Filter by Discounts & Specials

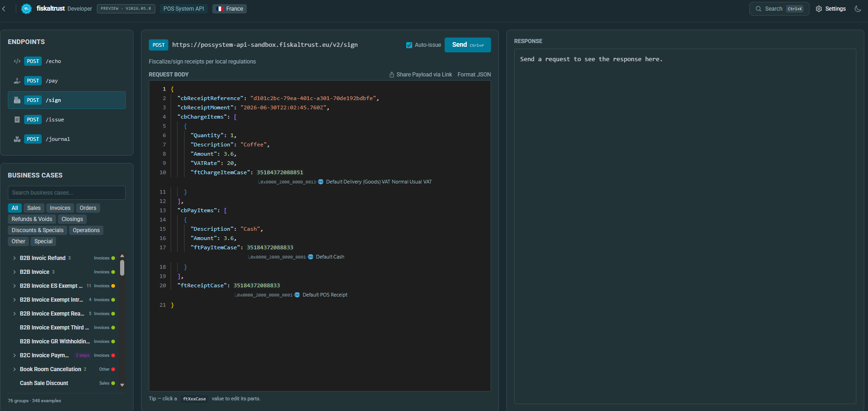(x=38, y=230)
